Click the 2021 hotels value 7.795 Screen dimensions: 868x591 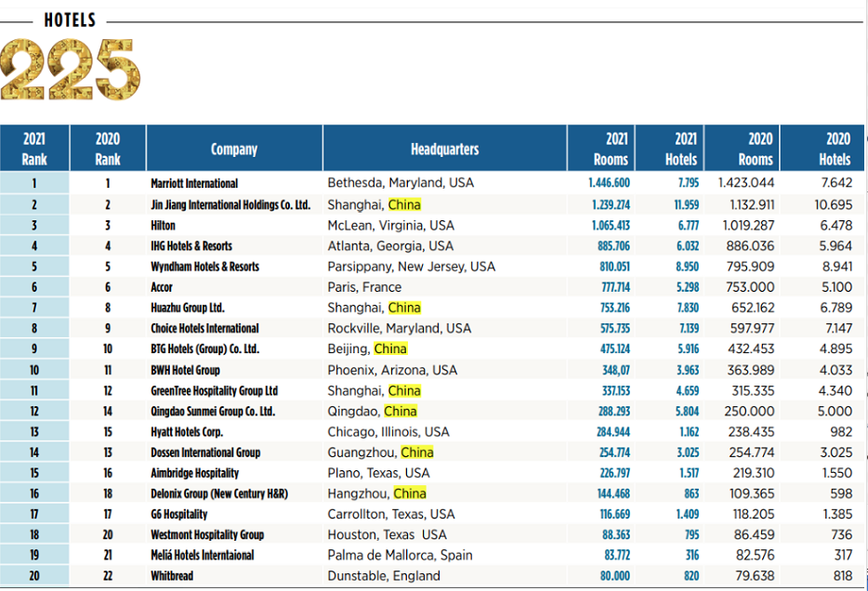pyautogui.click(x=689, y=183)
